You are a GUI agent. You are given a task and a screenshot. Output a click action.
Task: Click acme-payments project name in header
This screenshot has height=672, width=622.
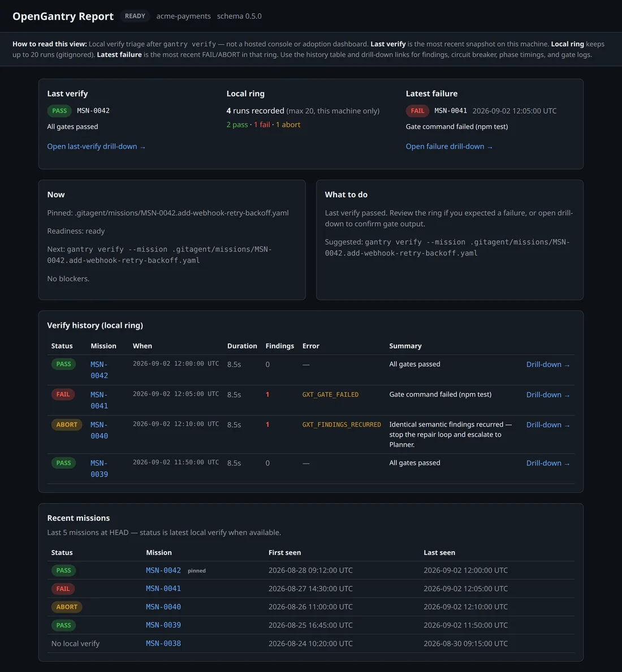click(x=183, y=16)
